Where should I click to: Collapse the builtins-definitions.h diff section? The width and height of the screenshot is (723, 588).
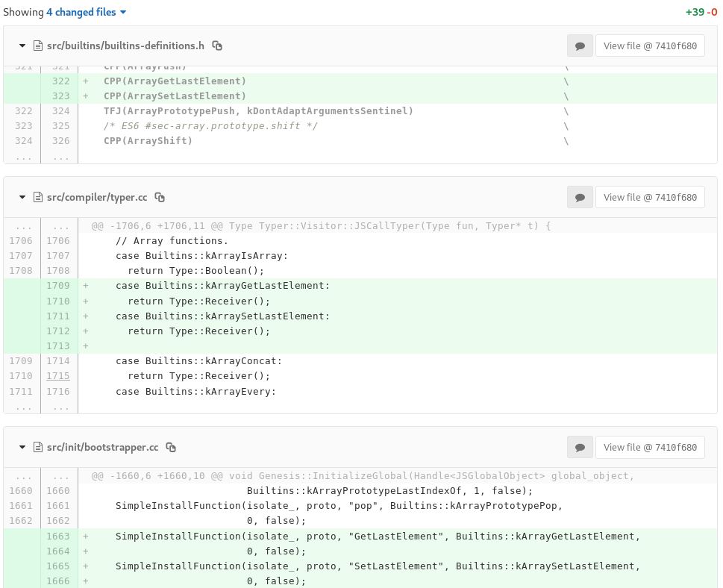[x=22, y=46]
